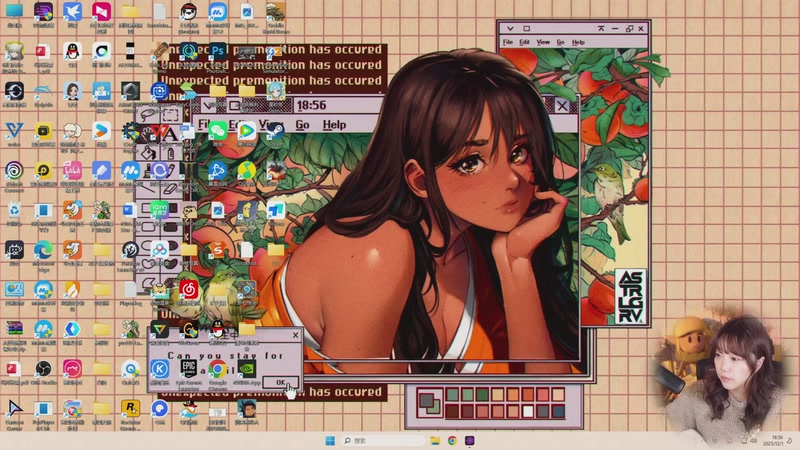Select the Custom Cursor shortcut

[x=14, y=409]
